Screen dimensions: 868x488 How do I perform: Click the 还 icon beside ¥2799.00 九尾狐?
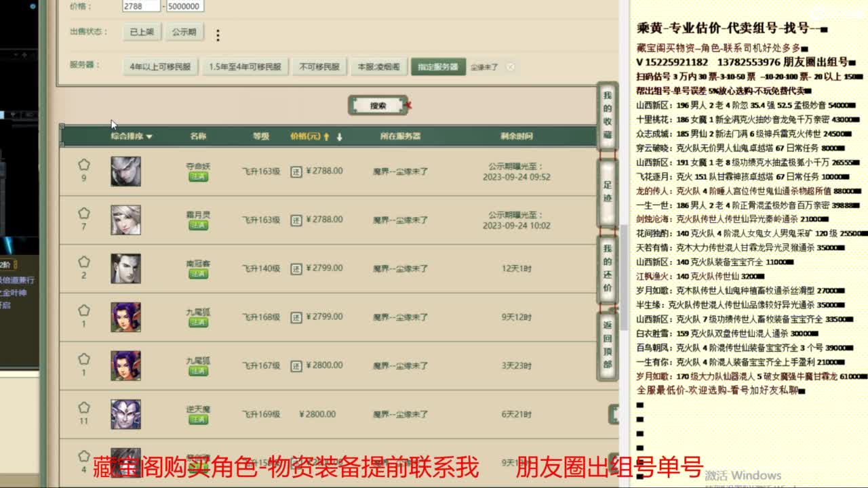click(296, 317)
